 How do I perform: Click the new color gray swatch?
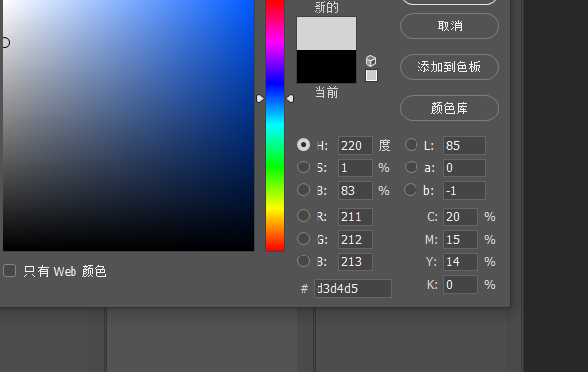326,33
